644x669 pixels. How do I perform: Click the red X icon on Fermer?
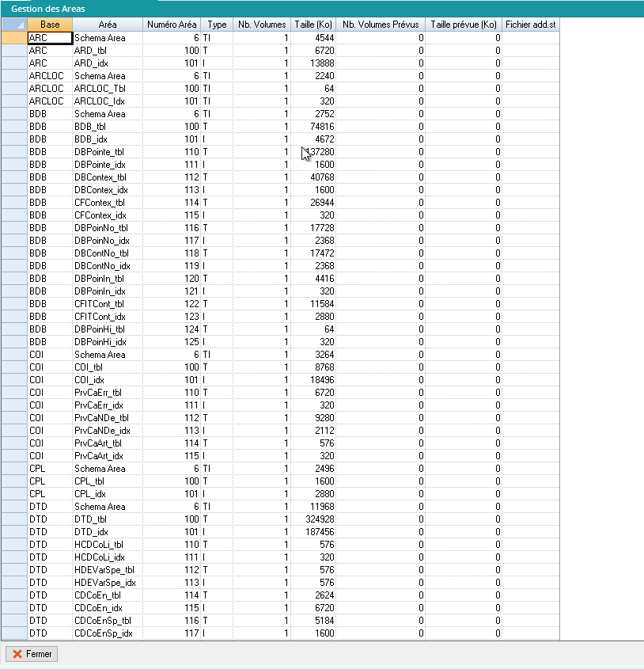[17, 654]
